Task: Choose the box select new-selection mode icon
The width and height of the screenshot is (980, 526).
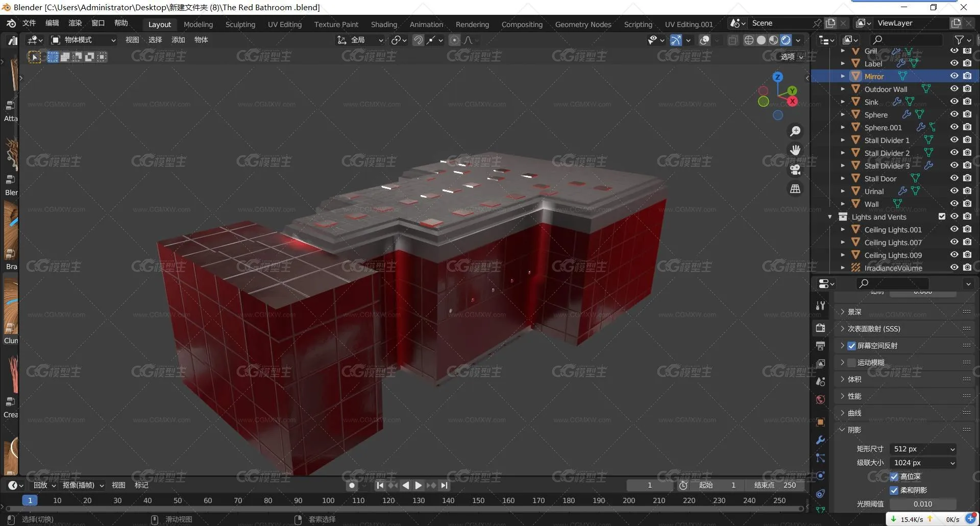Action: coord(53,57)
